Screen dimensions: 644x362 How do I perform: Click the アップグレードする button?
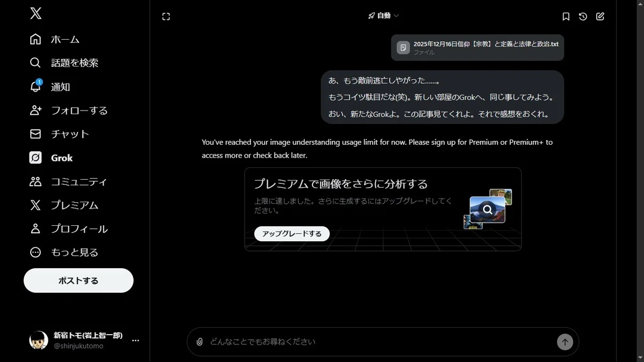tap(292, 234)
